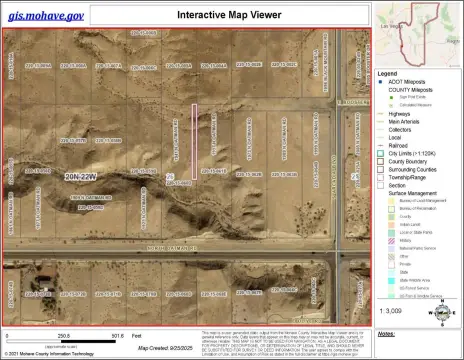This screenshot has width=464, height=360.
Task: Click the Map Created 9/25/2025 text
Action: point(165,348)
